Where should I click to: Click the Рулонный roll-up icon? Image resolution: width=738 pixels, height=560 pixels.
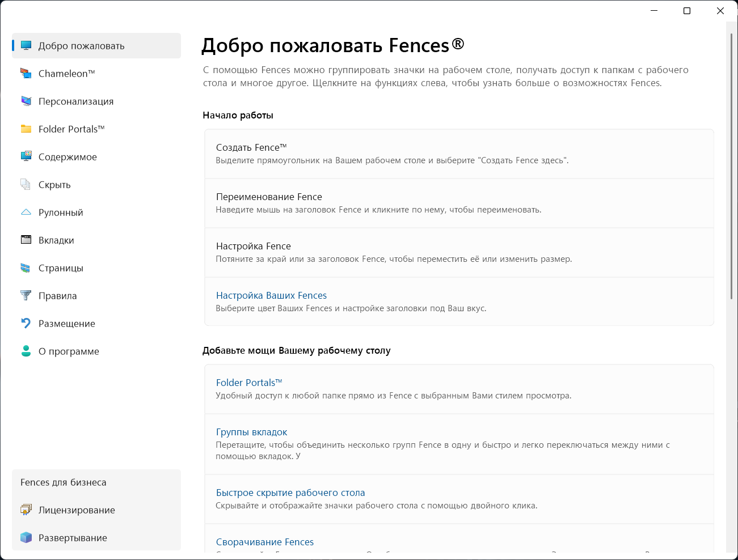pyautogui.click(x=26, y=212)
